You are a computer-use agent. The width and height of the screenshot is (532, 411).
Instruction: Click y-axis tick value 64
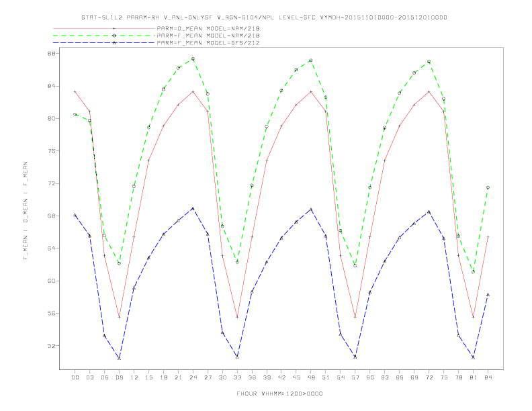pos(52,248)
